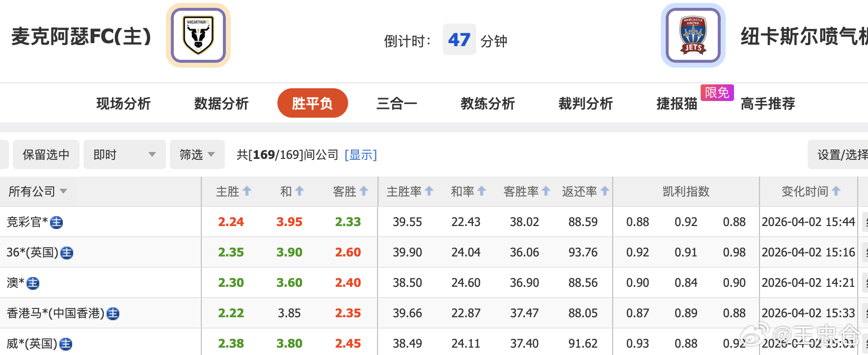Viewport: 868px width, 355px height.
Task: Switch to the 数据分析 tab
Action: (x=221, y=103)
